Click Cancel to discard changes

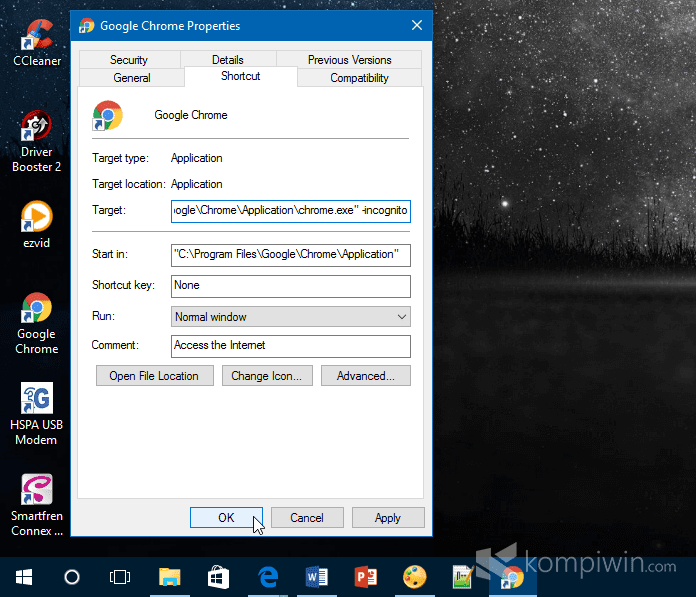click(x=307, y=518)
